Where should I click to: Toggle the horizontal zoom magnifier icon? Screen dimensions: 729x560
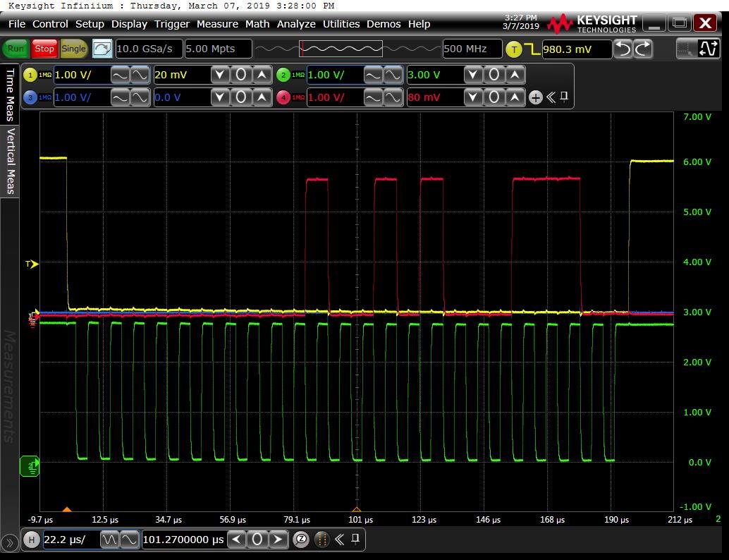pyautogui.click(x=301, y=540)
